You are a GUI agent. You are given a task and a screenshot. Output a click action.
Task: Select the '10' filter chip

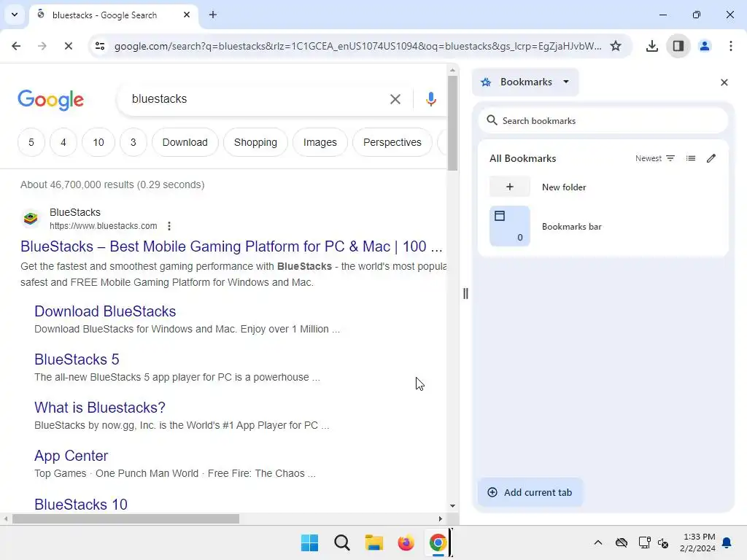[98, 142]
